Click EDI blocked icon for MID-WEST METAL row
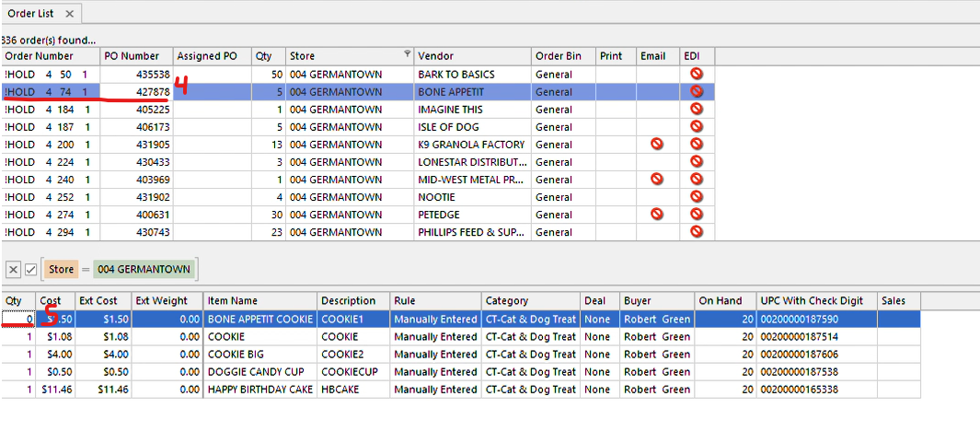This screenshot has height=431, width=980. (x=697, y=179)
